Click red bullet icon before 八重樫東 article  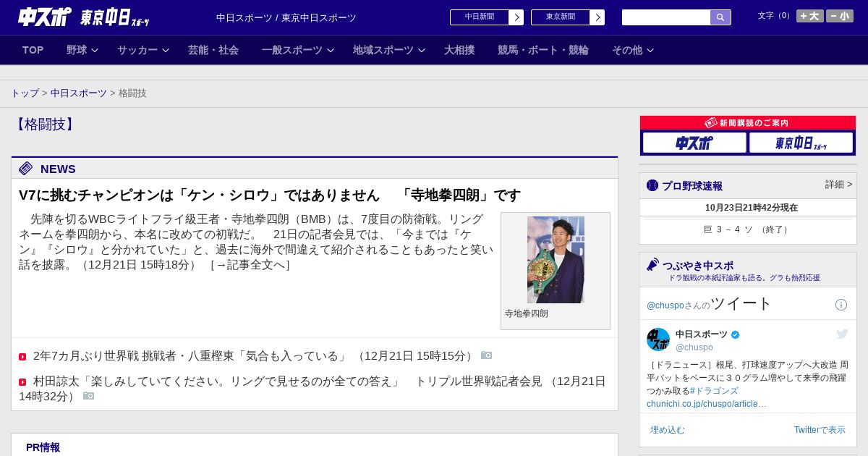coord(22,357)
